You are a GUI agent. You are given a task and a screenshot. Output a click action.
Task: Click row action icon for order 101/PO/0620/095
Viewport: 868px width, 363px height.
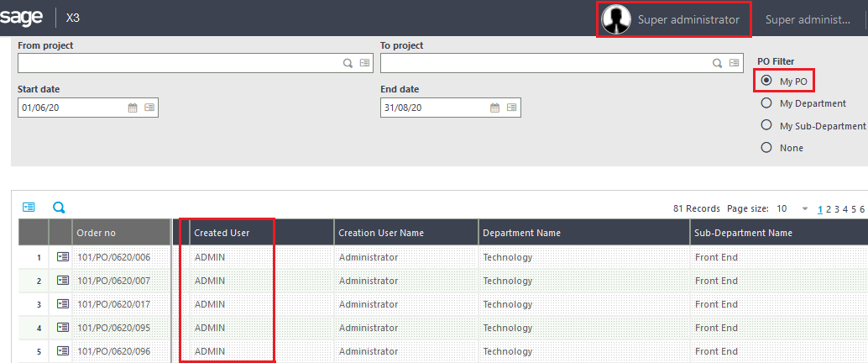point(63,328)
